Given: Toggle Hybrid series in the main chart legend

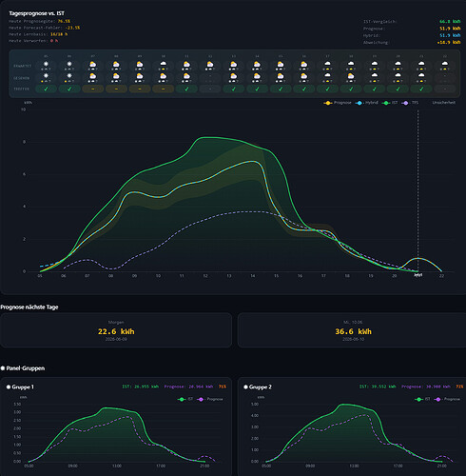Looking at the screenshot, I should coord(366,103).
